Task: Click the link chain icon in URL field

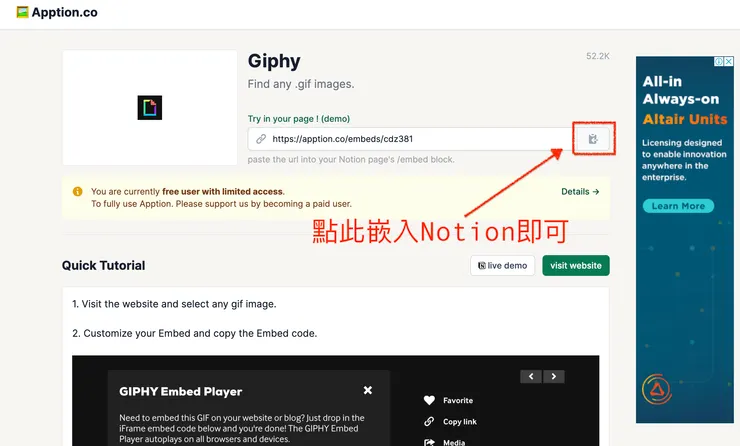Action: (x=261, y=139)
